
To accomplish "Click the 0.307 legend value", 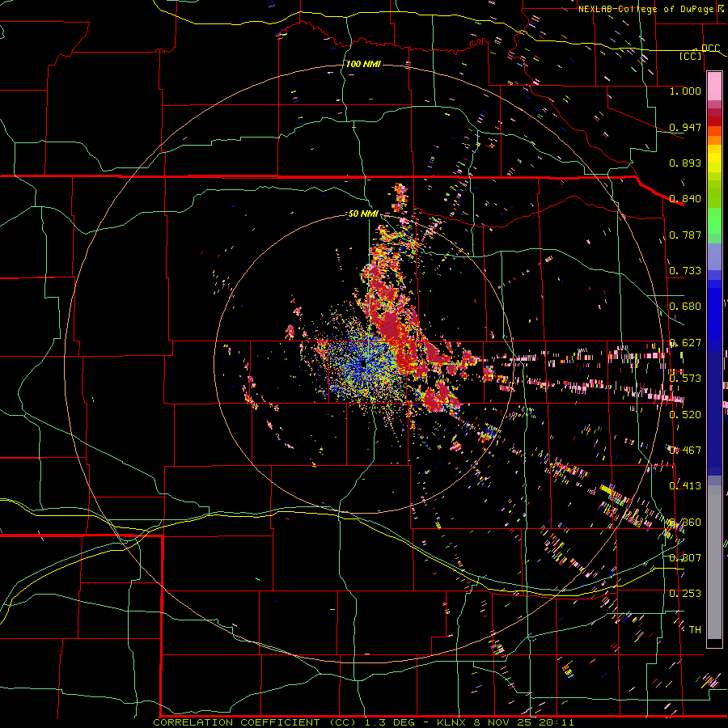I will point(685,557).
